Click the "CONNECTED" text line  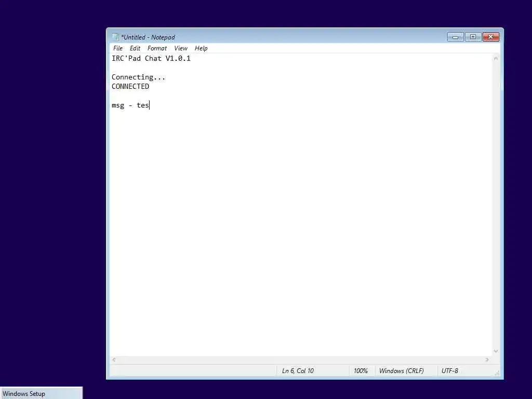[x=130, y=87]
